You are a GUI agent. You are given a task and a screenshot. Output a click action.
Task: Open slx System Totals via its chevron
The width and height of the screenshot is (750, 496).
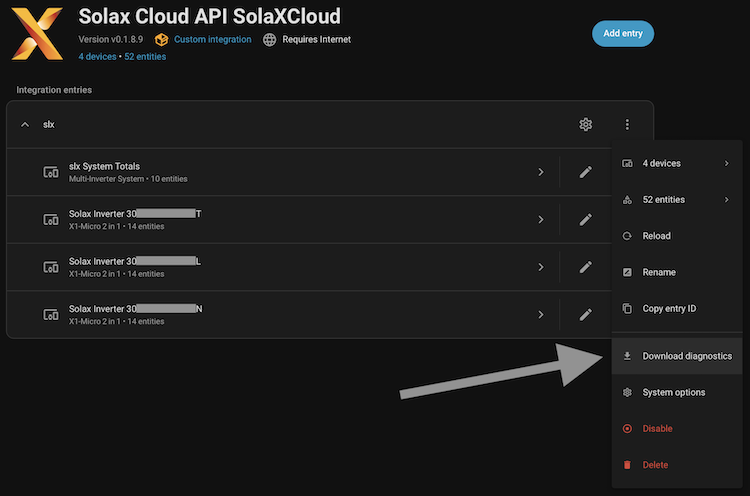[x=541, y=172]
